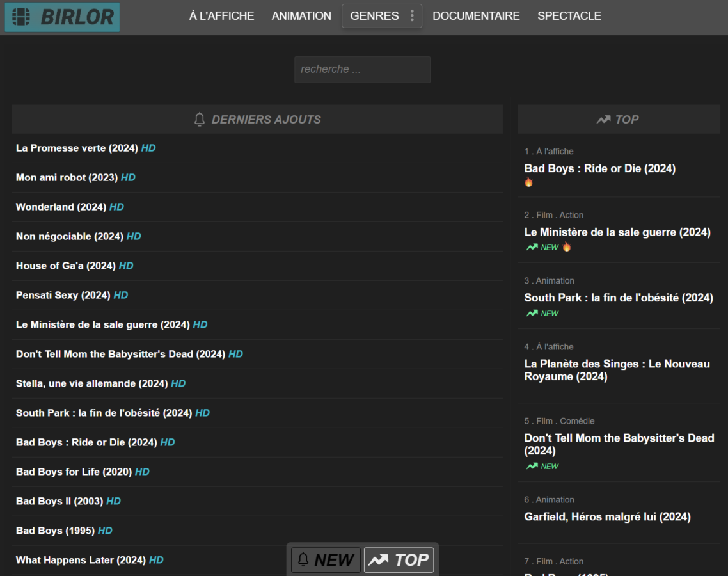This screenshot has height=576, width=728.
Task: Open Don't Tell Mom in TOP list
Action: (x=619, y=445)
